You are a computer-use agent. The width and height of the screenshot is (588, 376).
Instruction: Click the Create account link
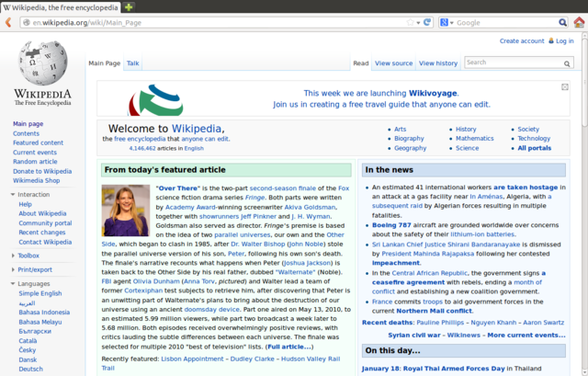point(521,41)
